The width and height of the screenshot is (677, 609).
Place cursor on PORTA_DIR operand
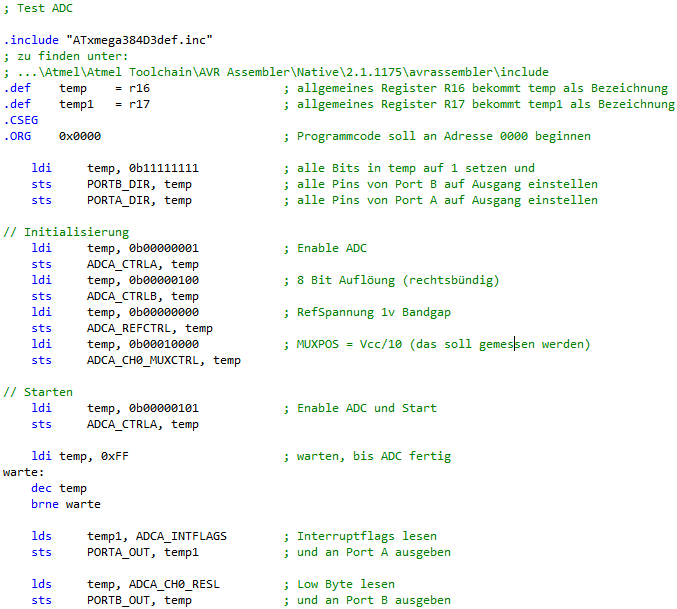click(x=118, y=200)
